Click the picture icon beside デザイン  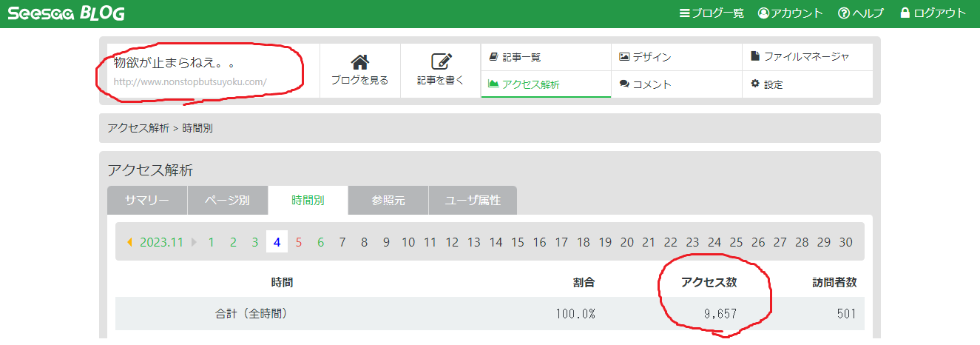click(624, 56)
